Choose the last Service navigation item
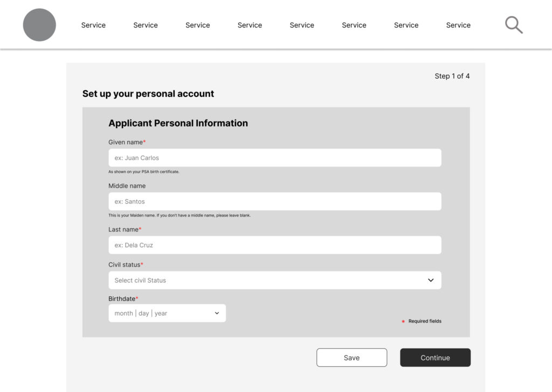The image size is (552, 392). pyautogui.click(x=458, y=25)
